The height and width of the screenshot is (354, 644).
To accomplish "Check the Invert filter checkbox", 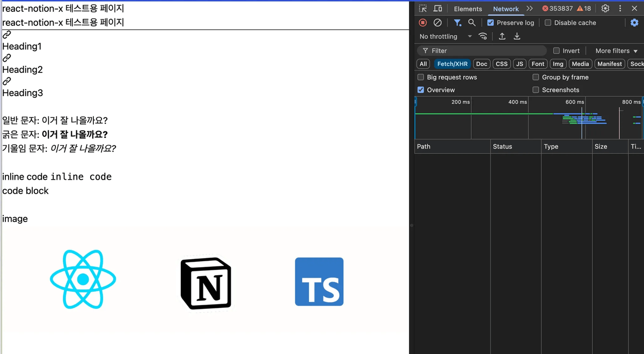I will point(557,50).
